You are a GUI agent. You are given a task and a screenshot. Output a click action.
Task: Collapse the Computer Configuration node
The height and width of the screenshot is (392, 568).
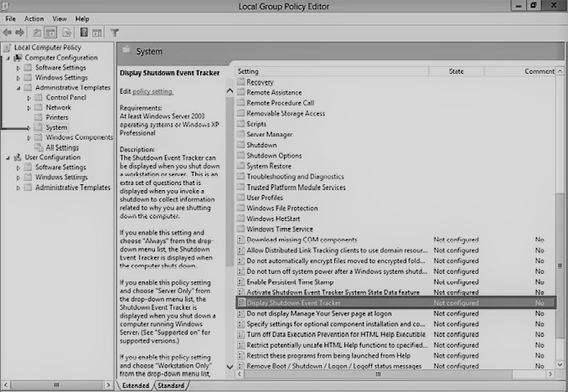point(8,58)
